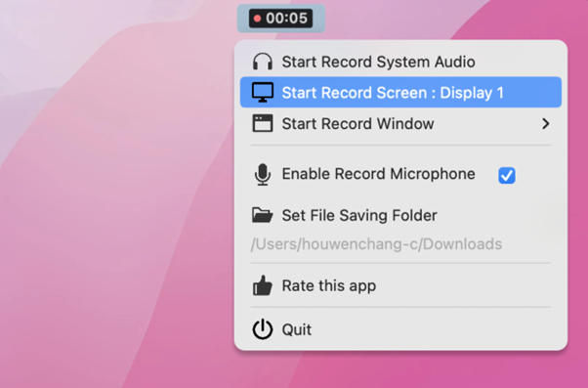Screen dimensions: 588x388
Task: Click the microphone icon
Action: tap(263, 175)
